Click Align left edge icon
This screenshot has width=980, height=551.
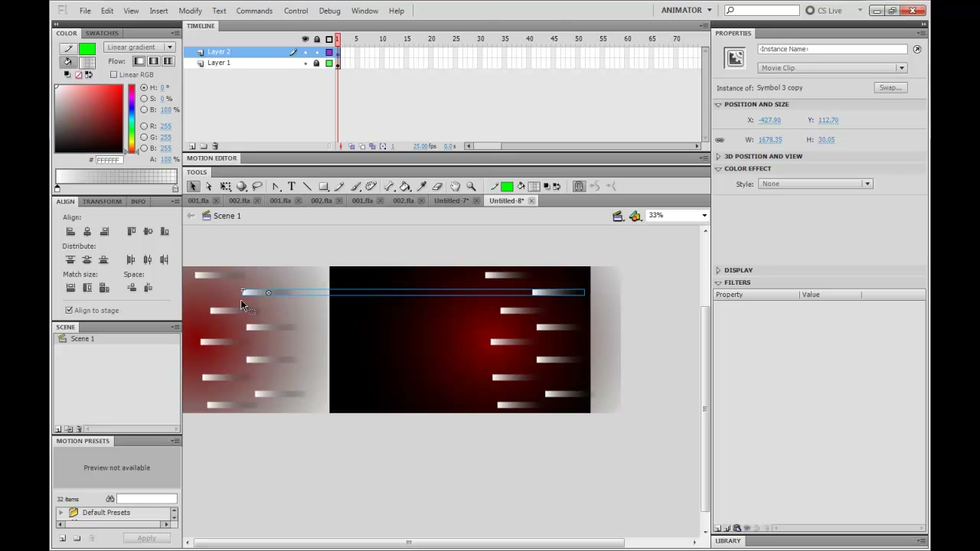point(70,231)
